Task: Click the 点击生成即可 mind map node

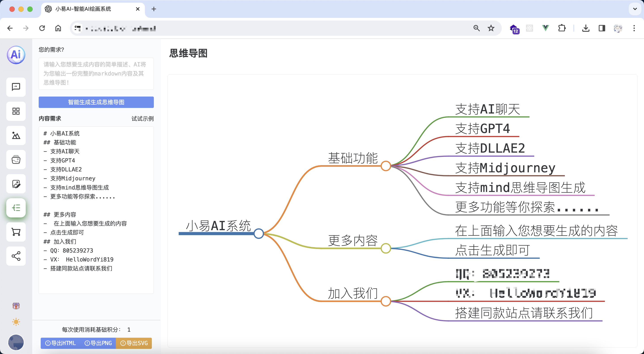Action: coord(492,250)
